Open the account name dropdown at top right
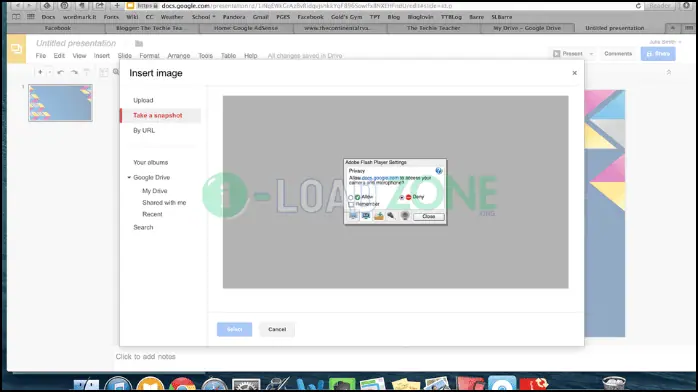698x392 pixels. tap(665, 42)
